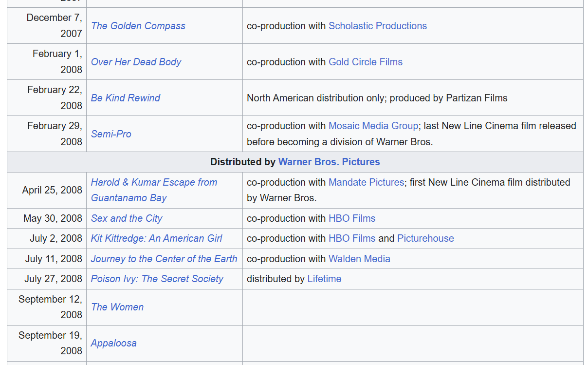Select the February 29, 2008 date cell

tap(47, 134)
